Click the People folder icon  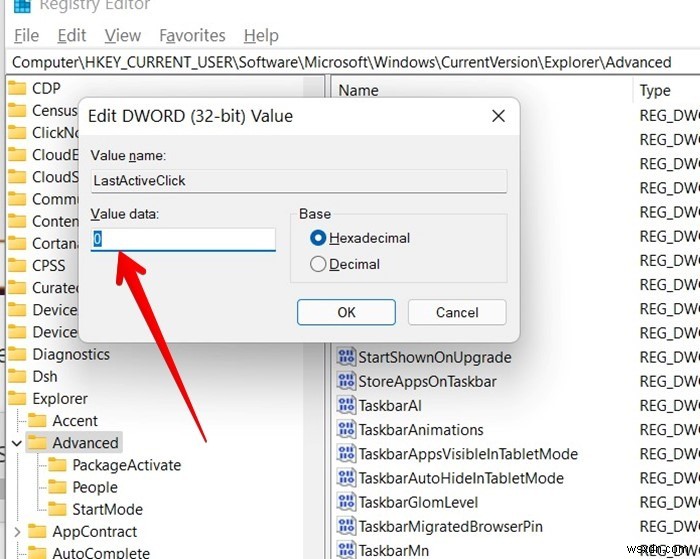click(x=57, y=487)
